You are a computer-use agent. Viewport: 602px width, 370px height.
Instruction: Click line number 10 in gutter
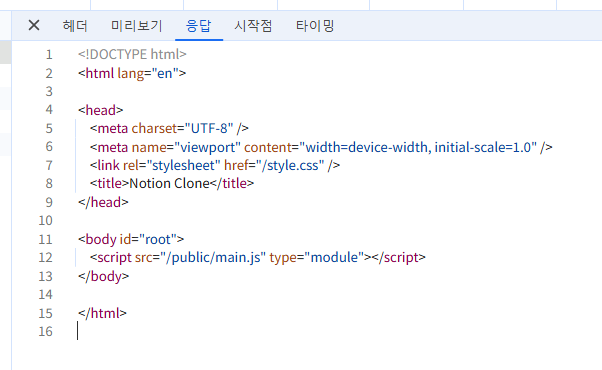tap(45, 221)
